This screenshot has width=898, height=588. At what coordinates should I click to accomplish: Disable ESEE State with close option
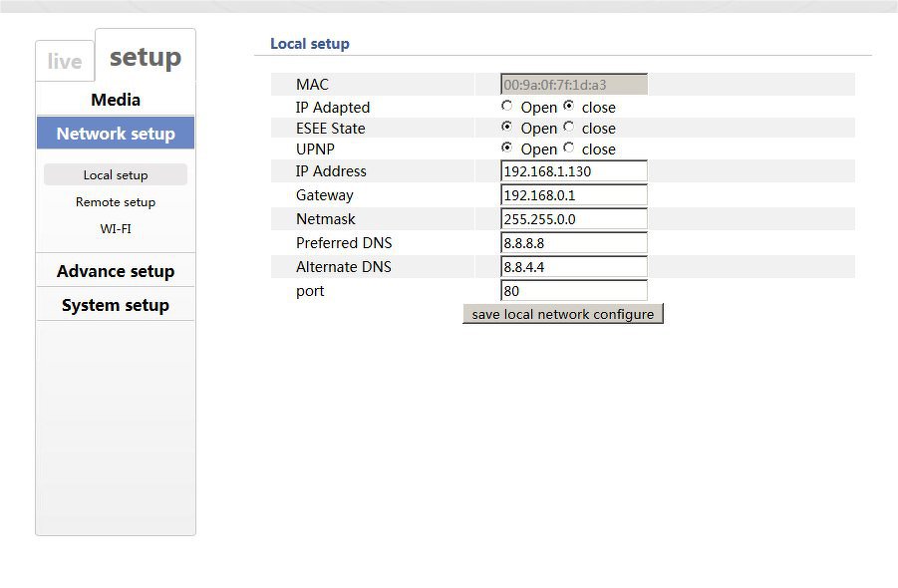[x=569, y=127]
